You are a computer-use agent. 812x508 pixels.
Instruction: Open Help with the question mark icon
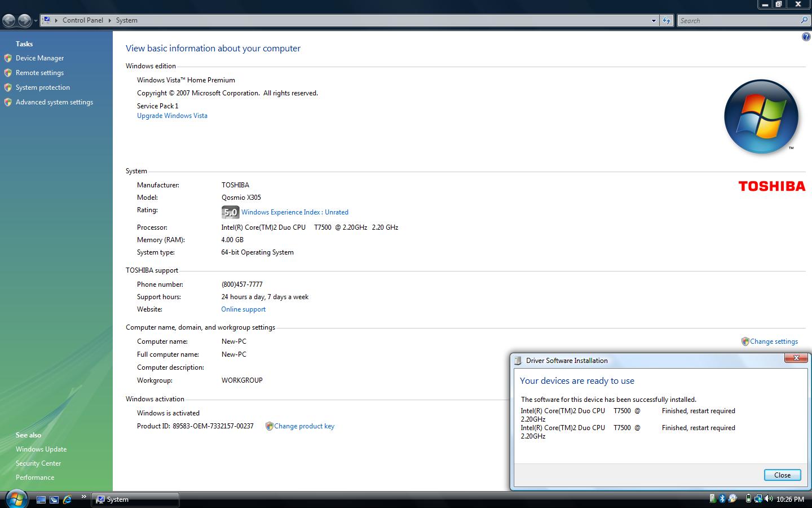[806, 37]
